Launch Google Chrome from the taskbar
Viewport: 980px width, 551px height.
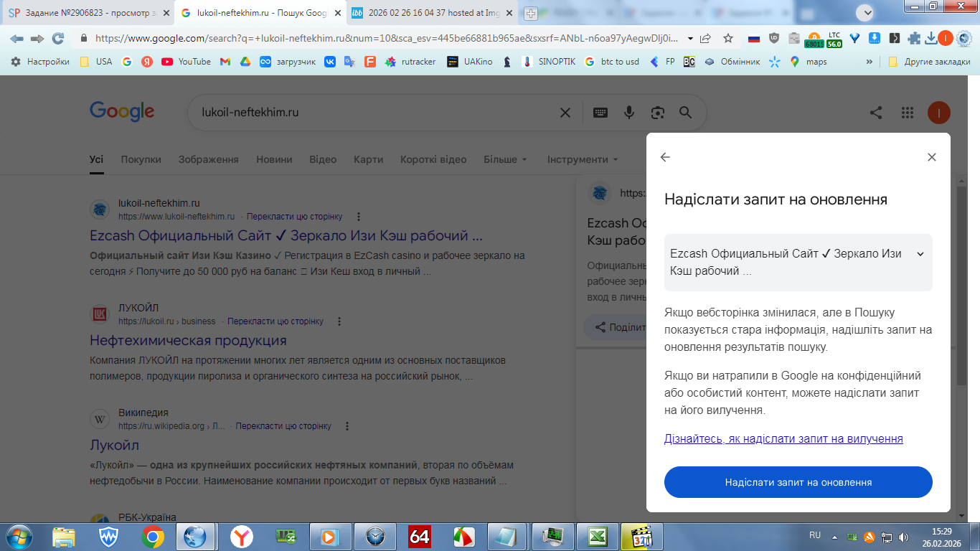click(152, 537)
